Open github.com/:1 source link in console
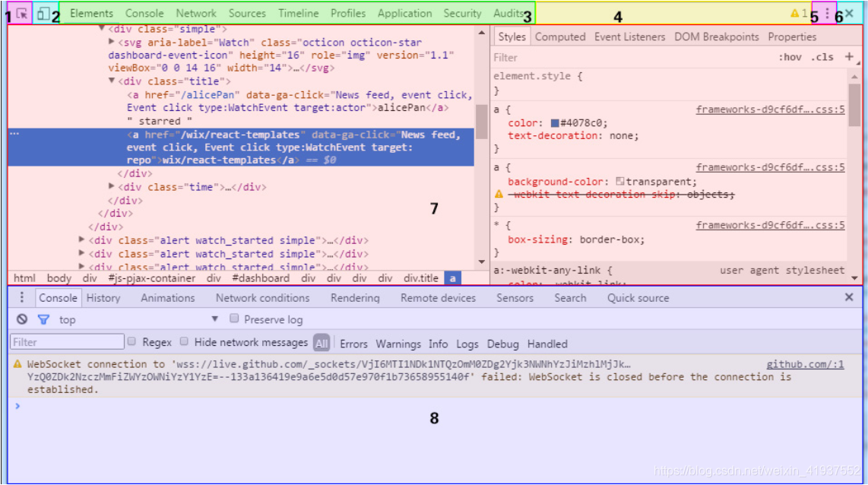Viewport: 868px width, 485px height. point(805,363)
